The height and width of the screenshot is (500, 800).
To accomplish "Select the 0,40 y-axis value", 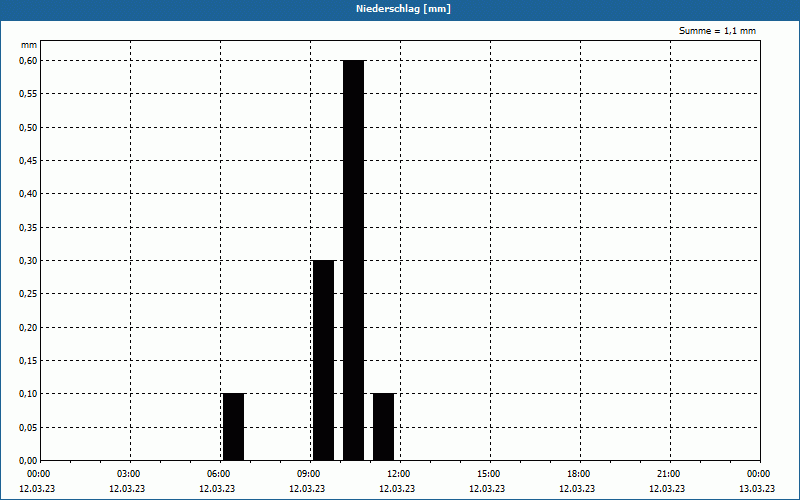I will pos(28,194).
